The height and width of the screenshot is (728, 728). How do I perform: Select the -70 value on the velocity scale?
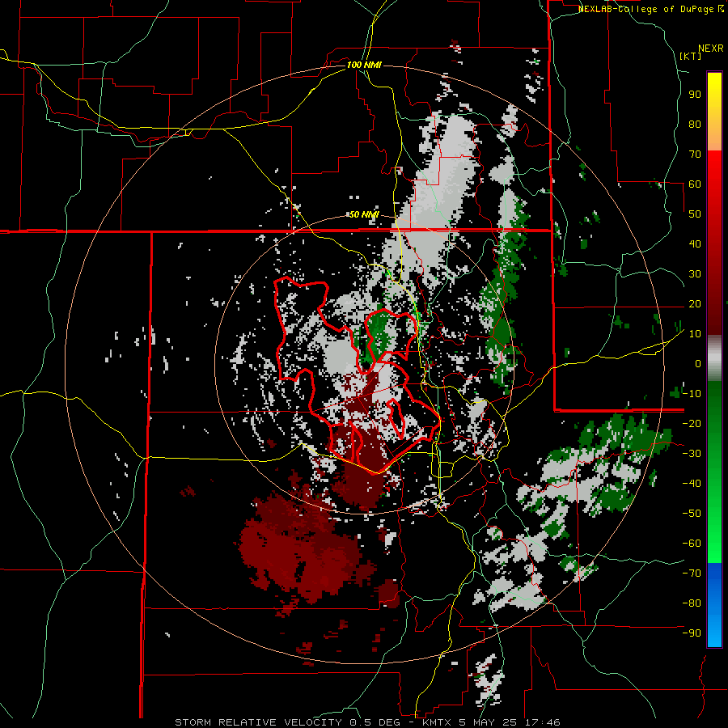(x=692, y=574)
